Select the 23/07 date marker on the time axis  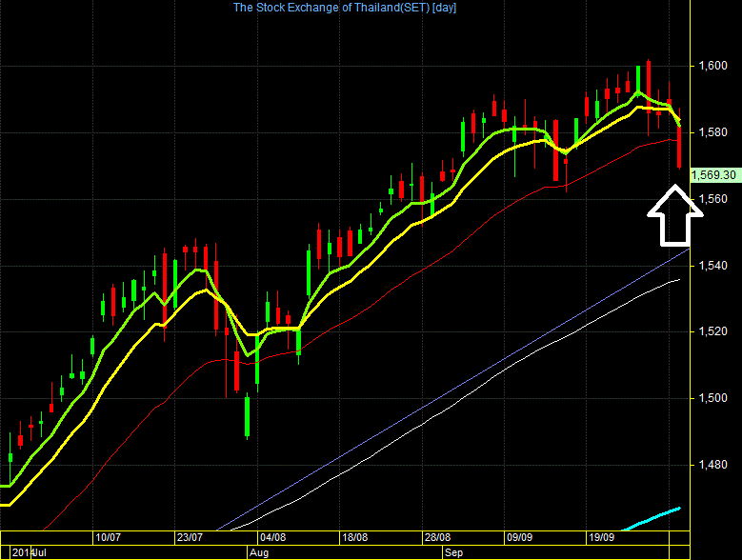click(190, 537)
